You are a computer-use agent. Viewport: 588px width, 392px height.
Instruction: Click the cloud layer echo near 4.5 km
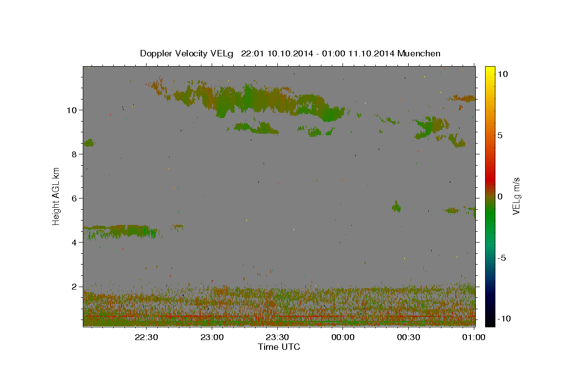click(x=120, y=231)
